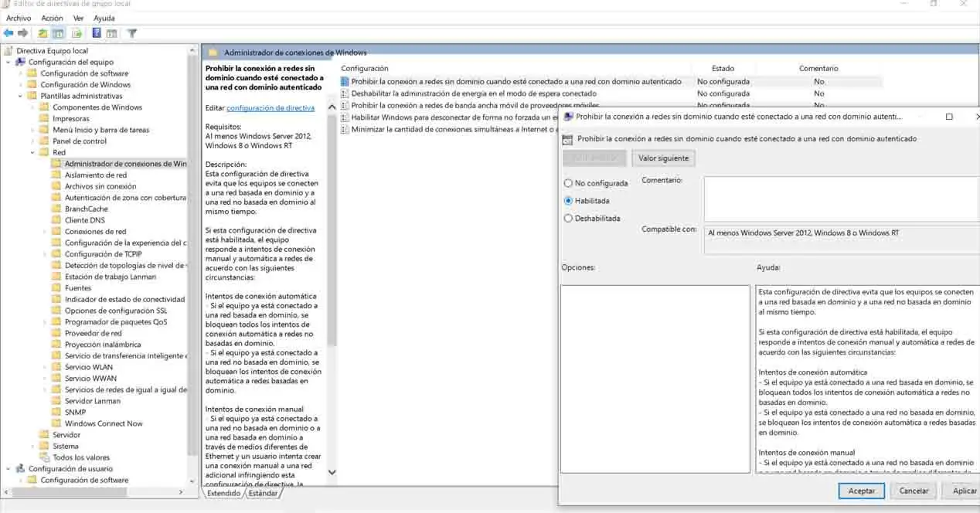The width and height of the screenshot is (980, 513).
Task: Click the Forward arrow toolbar icon
Action: pos(23,33)
